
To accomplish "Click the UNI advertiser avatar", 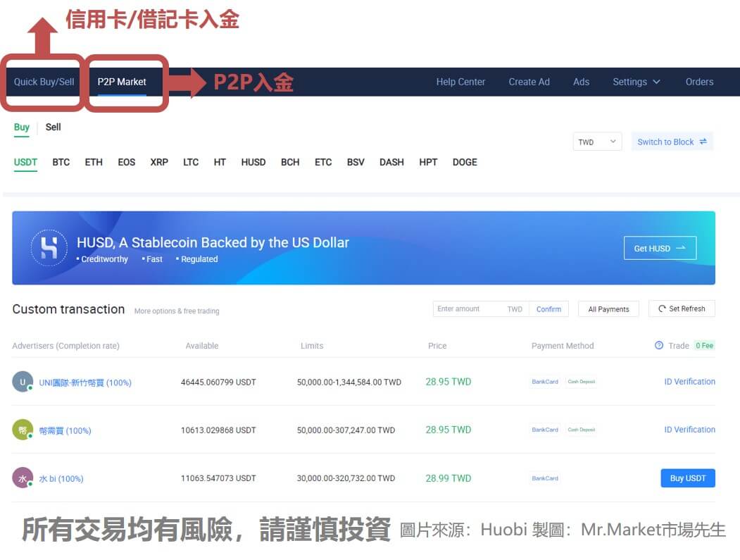I will [23, 382].
